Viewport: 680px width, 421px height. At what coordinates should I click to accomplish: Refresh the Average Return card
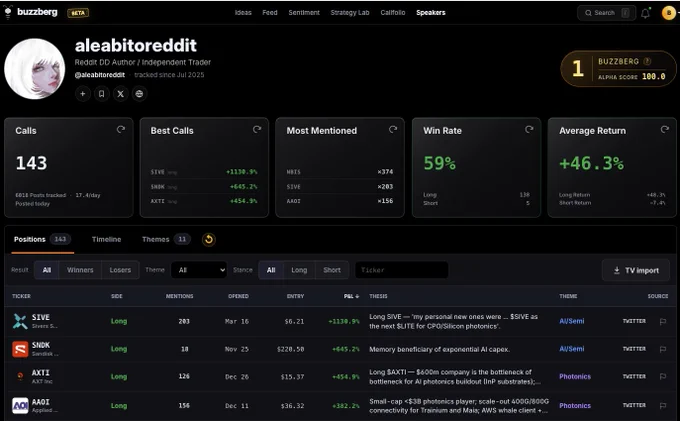coord(664,129)
